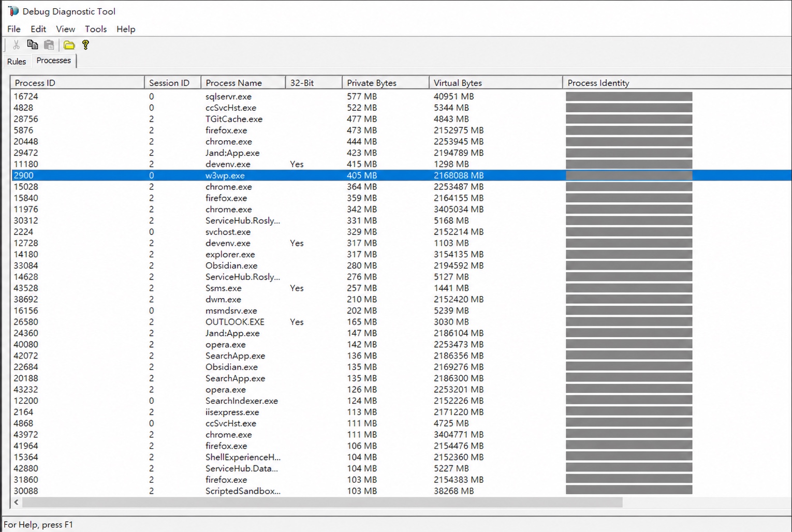792x532 pixels.
Task: Select Jand:App.exe with process ID 29472
Action: [401, 153]
